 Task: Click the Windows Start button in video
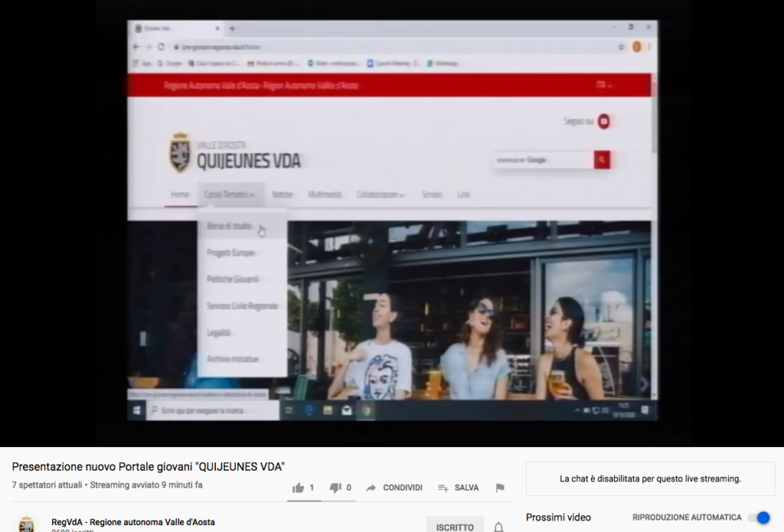136,410
